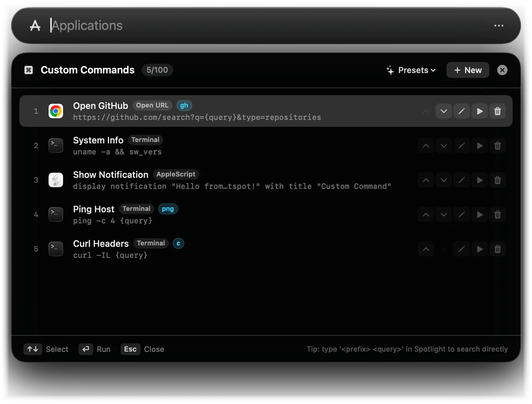Delete the Open GitHub command
532x404 pixels.
coord(498,111)
